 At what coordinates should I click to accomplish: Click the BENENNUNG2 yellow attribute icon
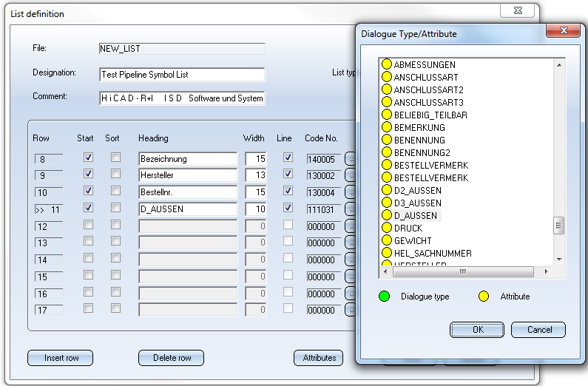click(386, 153)
